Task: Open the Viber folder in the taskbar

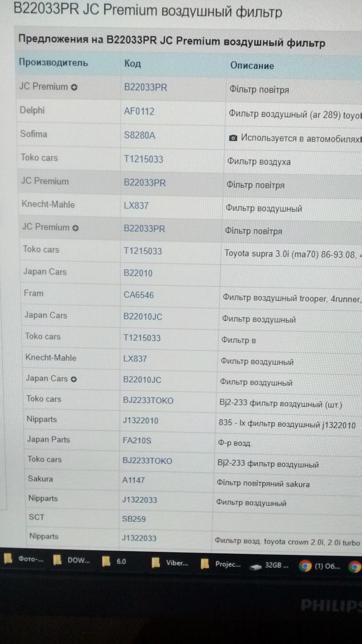Action: [170, 563]
